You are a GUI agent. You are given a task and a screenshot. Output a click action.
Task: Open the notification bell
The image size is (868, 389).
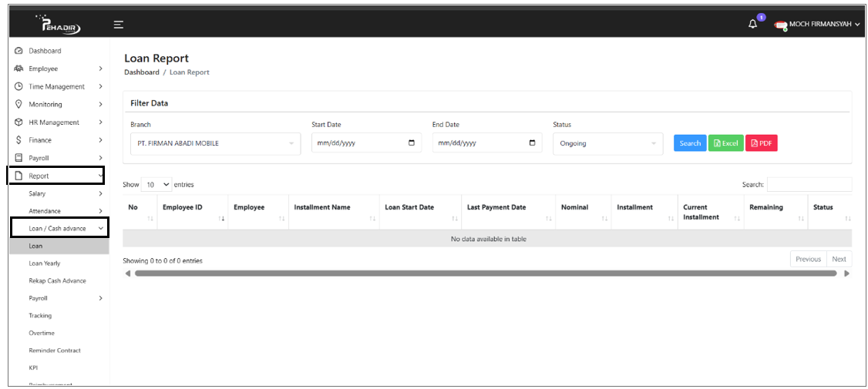click(x=752, y=25)
